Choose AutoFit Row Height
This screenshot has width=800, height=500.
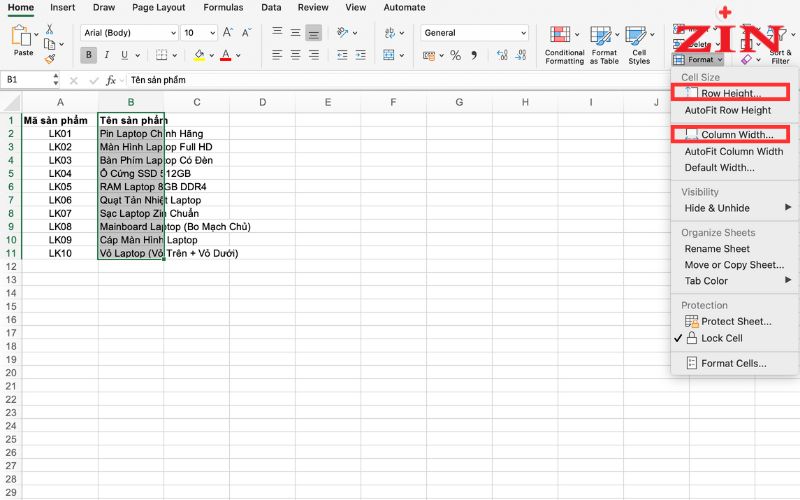(728, 110)
